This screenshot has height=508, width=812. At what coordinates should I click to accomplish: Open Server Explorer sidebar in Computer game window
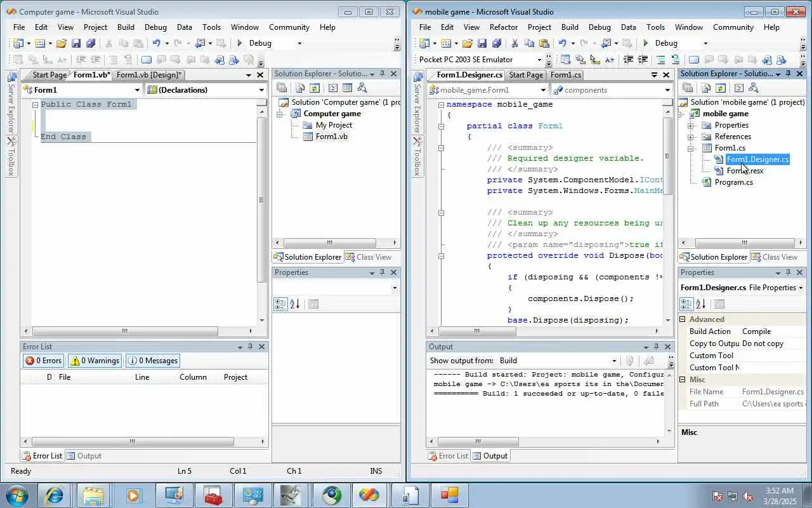point(11,103)
